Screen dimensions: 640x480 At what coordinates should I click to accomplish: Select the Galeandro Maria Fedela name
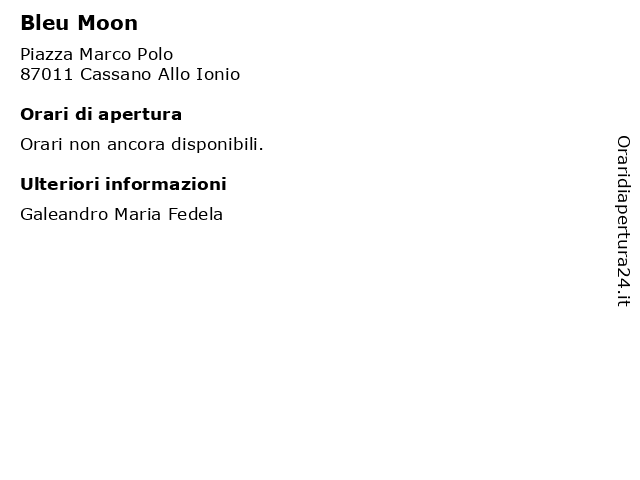pos(121,214)
